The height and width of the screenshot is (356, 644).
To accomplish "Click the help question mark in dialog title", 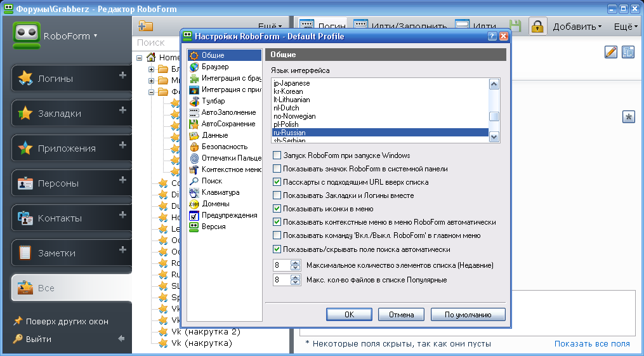I will pos(492,36).
